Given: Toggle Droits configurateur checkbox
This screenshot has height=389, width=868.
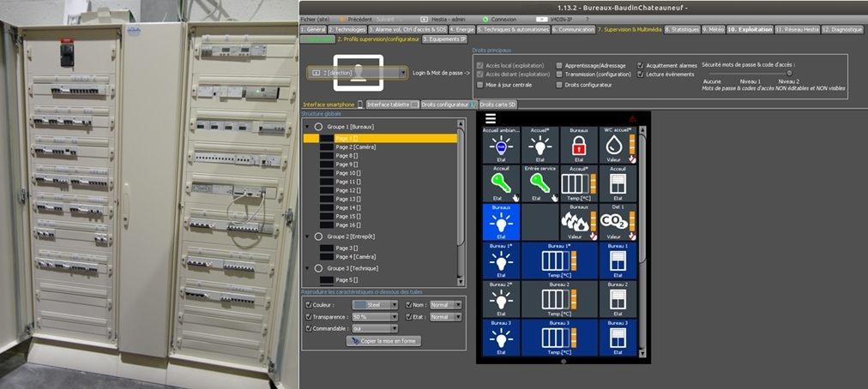Looking at the screenshot, I should click(x=559, y=85).
